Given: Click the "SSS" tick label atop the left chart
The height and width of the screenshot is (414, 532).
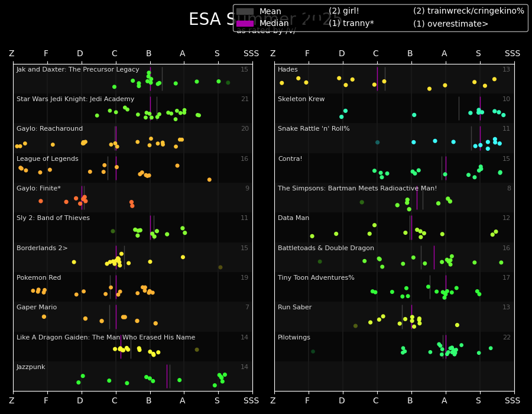Looking at the screenshot, I should pyautogui.click(x=251, y=53).
